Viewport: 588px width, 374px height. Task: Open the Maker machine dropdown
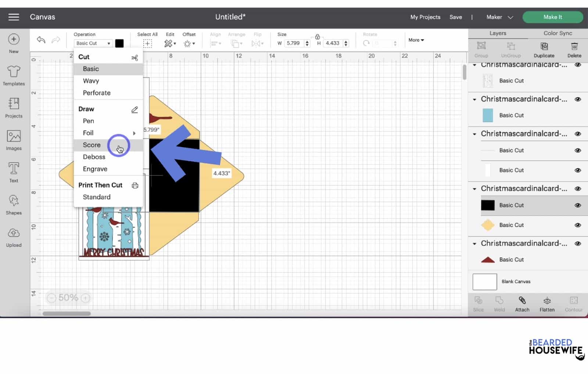(x=499, y=17)
